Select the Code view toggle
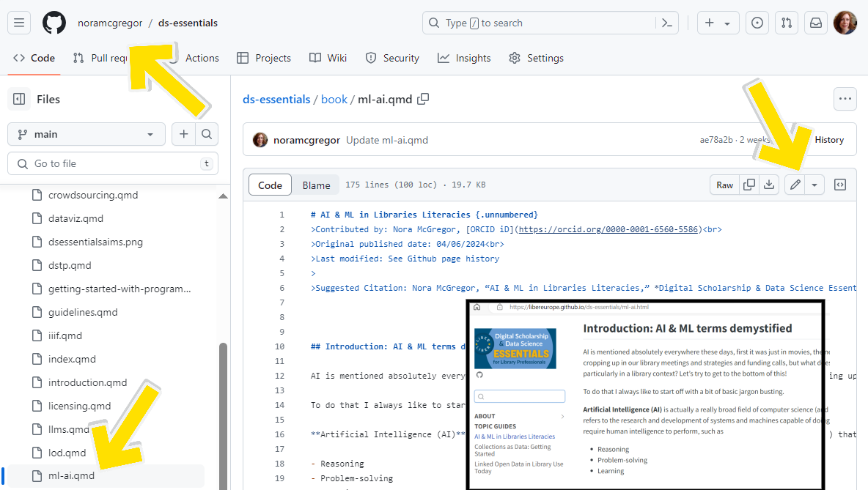This screenshot has height=490, width=868. (x=270, y=185)
